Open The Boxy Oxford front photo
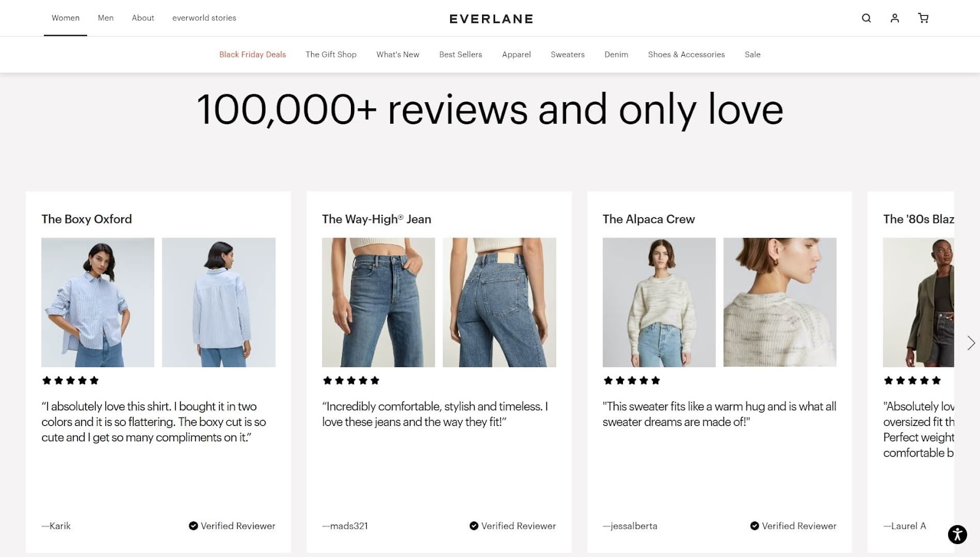The image size is (980, 557). click(x=98, y=302)
